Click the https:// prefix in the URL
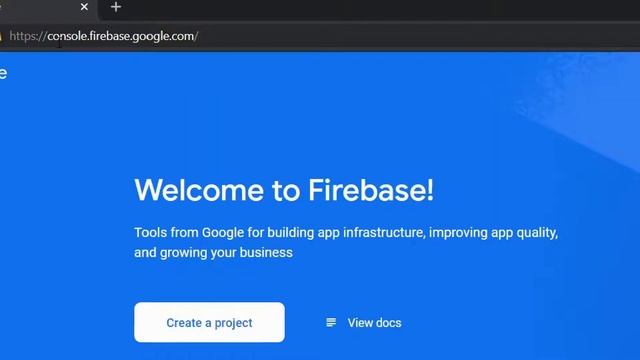This screenshot has width=640, height=360. 28,36
